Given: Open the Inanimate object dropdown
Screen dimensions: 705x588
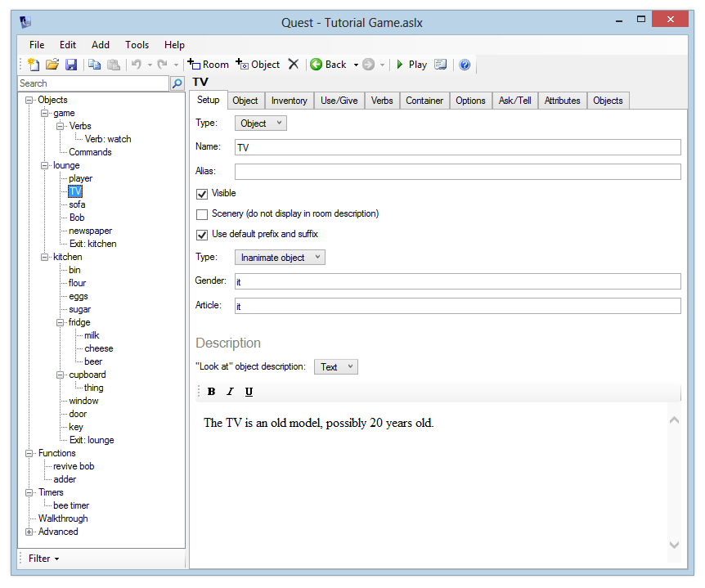Looking at the screenshot, I should click(x=280, y=258).
